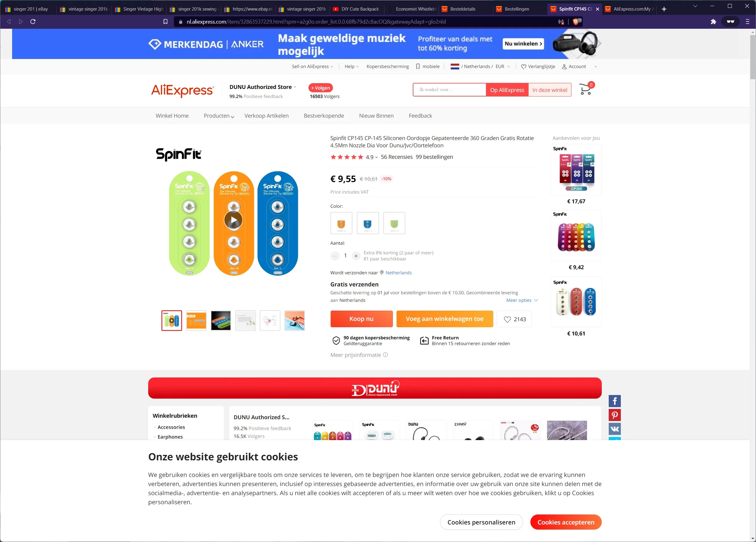Share on Pinterest icon

615,415
